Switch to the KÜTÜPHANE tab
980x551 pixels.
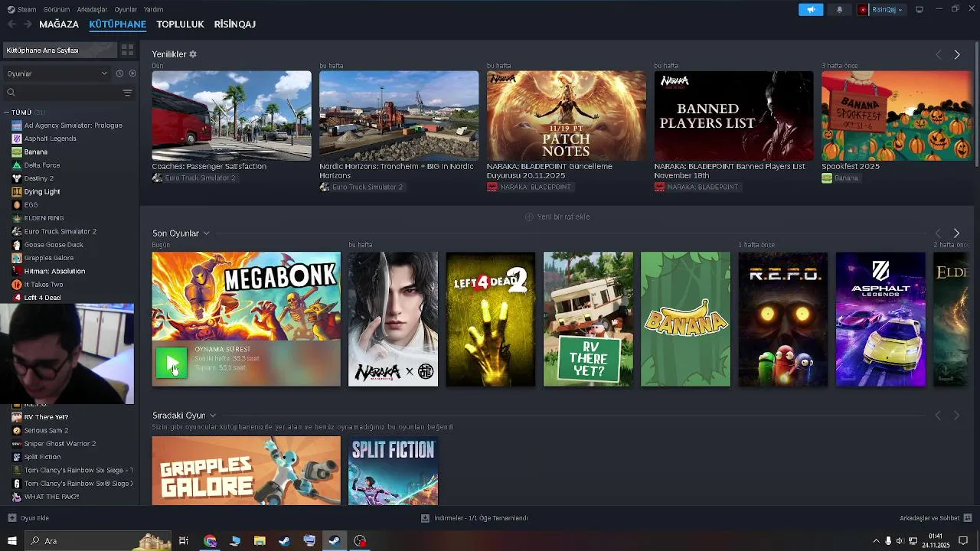click(x=117, y=24)
